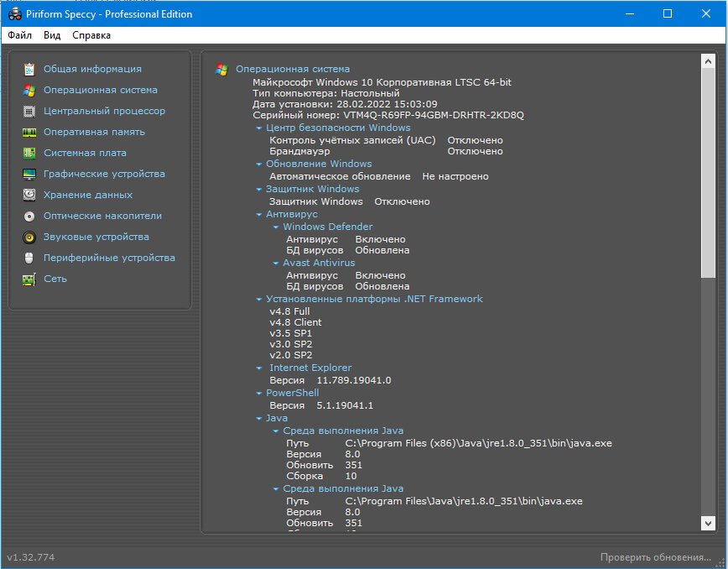Click the RAM stick icon for Оперативная память

pyautogui.click(x=29, y=133)
